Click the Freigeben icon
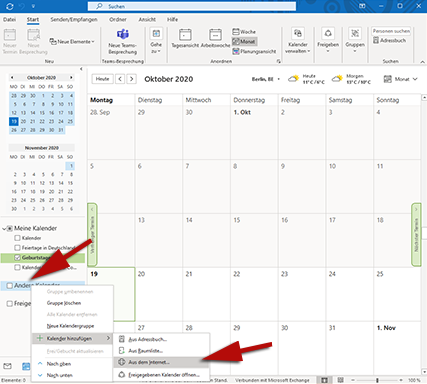 click(x=328, y=33)
